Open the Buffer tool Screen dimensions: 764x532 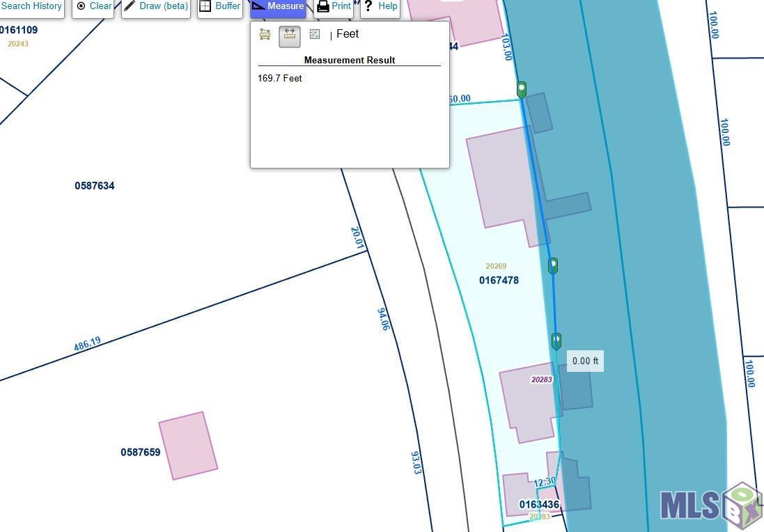pos(220,7)
